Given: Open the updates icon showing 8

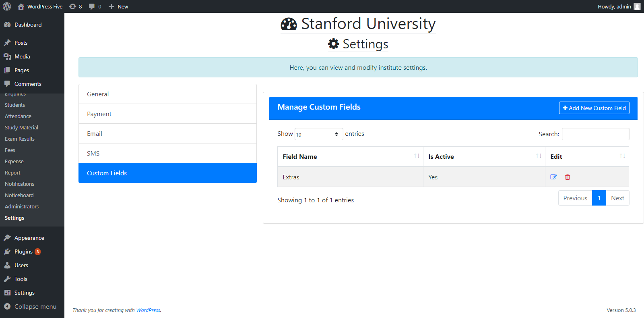Looking at the screenshot, I should pyautogui.click(x=75, y=6).
